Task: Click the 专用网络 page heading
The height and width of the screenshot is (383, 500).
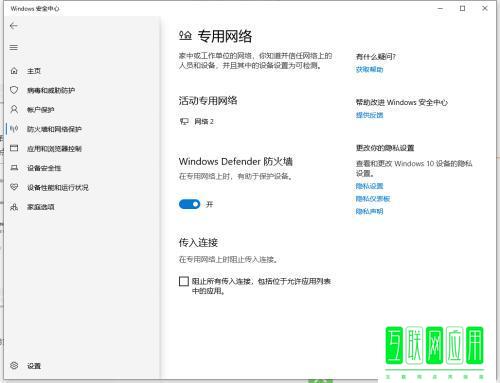Action: click(x=225, y=36)
